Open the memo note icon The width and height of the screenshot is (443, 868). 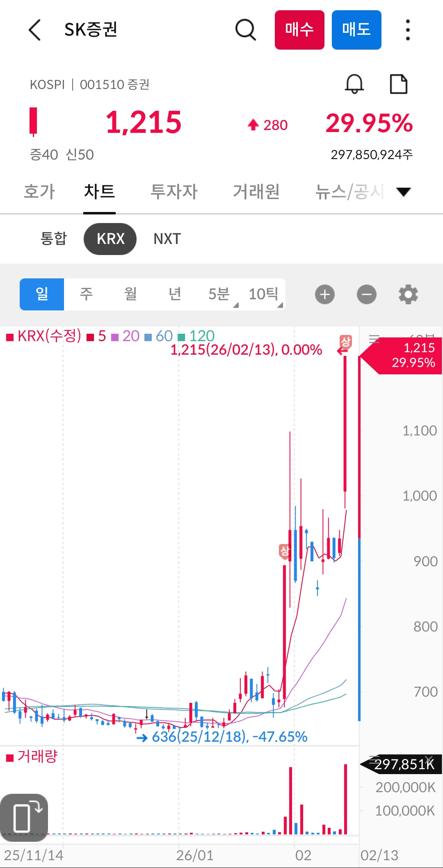click(398, 84)
